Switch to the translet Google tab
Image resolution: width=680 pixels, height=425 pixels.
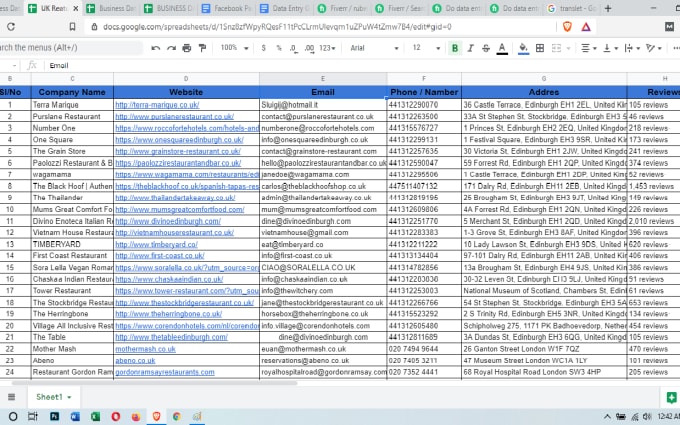click(x=572, y=8)
